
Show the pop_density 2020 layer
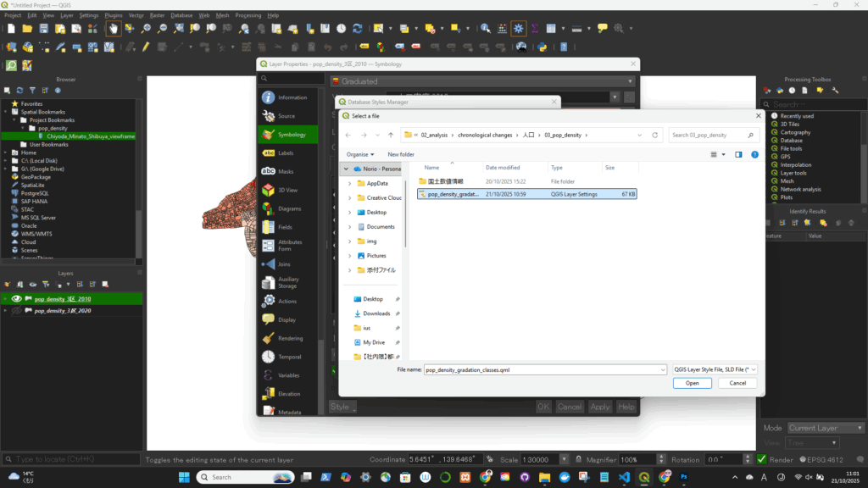click(x=16, y=311)
